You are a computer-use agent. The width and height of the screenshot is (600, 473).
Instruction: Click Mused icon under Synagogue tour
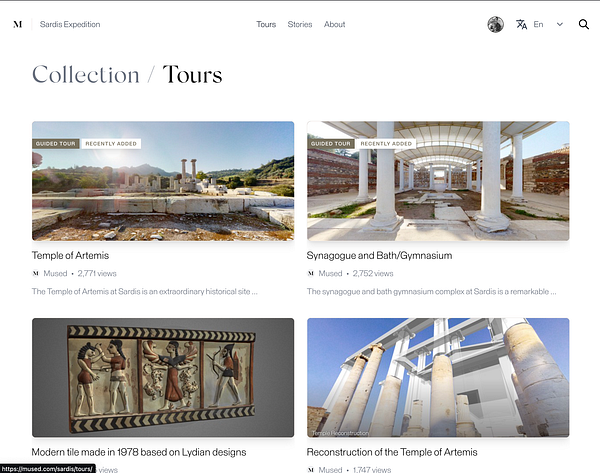[311, 273]
